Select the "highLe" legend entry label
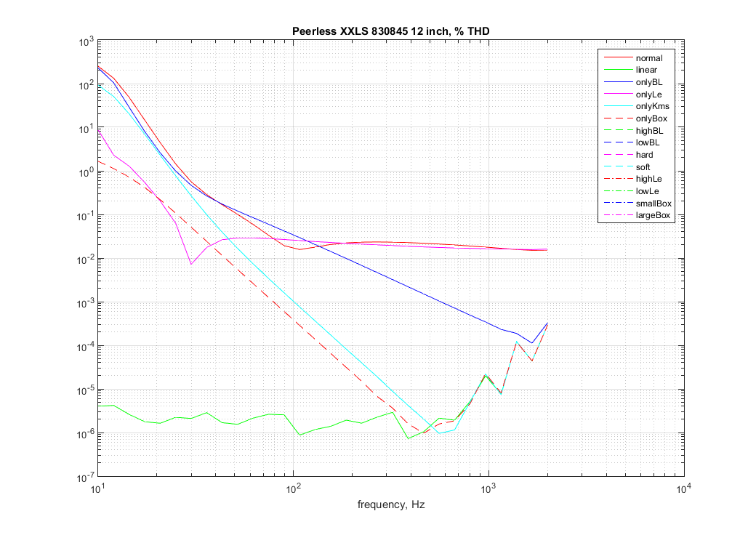This screenshot has width=756, height=535. 649,179
